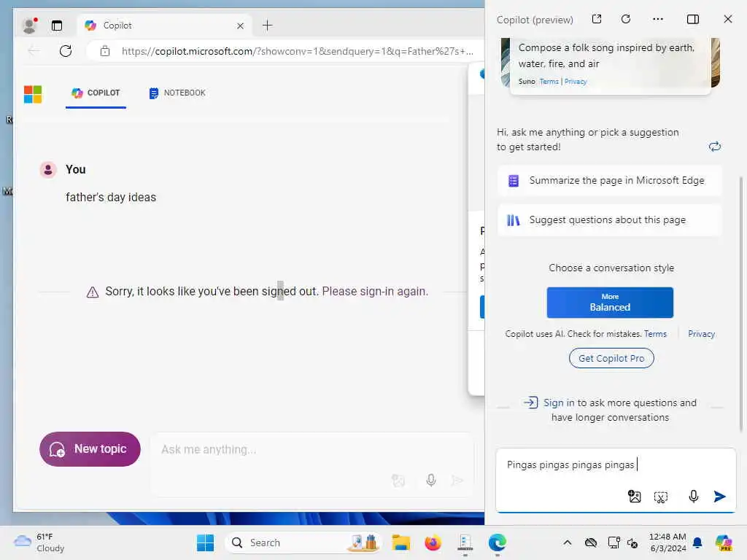
Task: Open the clock and date in taskbar
Action: pyautogui.click(x=667, y=542)
